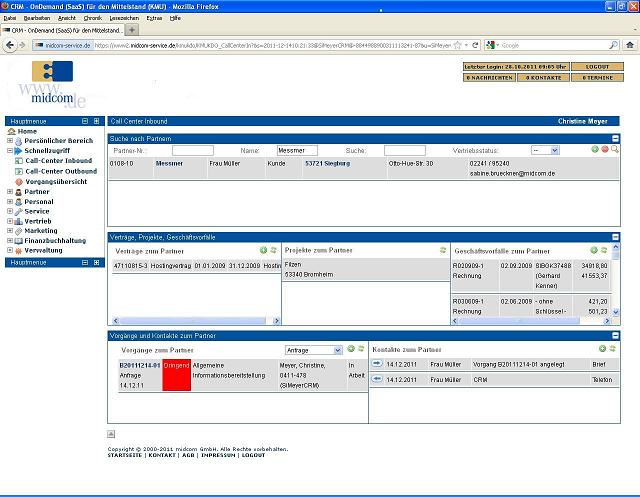The image size is (640, 497).
Task: Click the Name field containing Messmer
Action: click(297, 151)
